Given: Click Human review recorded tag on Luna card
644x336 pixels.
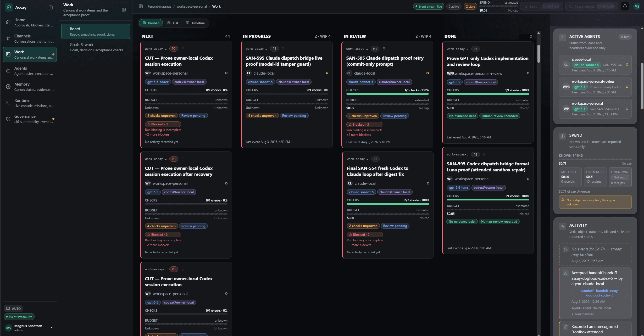Looking at the screenshot, I should (x=499, y=222).
